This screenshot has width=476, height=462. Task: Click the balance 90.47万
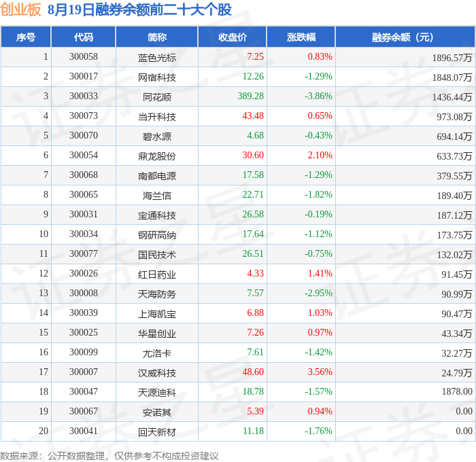click(x=457, y=314)
